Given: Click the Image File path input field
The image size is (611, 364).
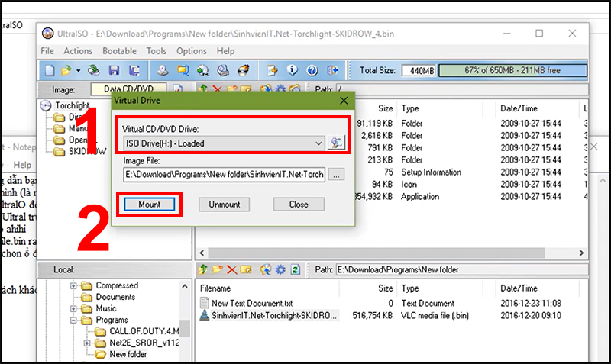Looking at the screenshot, I should pyautogui.click(x=224, y=175).
